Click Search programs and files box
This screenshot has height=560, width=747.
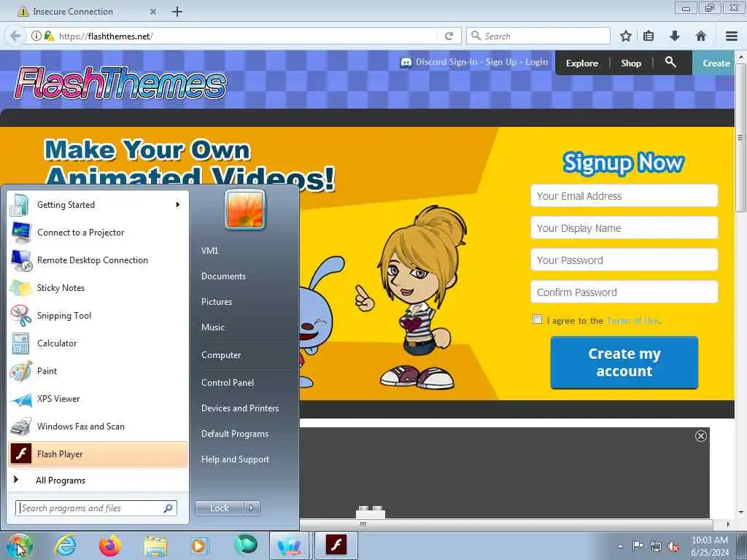(x=96, y=508)
